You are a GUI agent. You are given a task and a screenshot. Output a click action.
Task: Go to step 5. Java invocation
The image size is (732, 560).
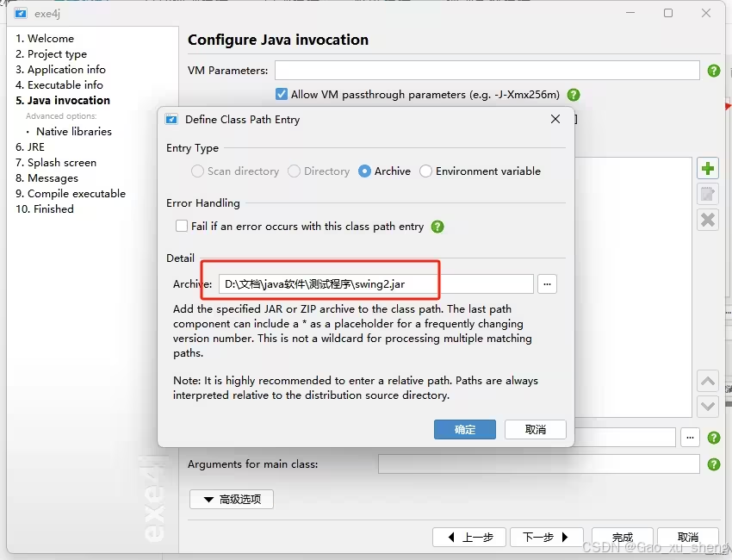tap(63, 101)
